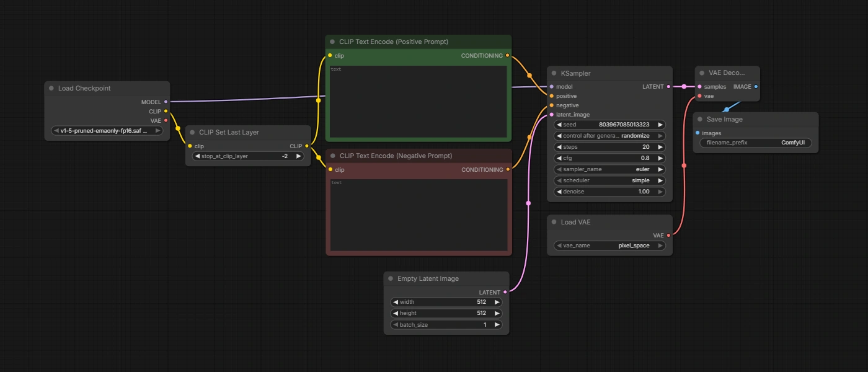Click the model input port on KSampler

pos(551,87)
